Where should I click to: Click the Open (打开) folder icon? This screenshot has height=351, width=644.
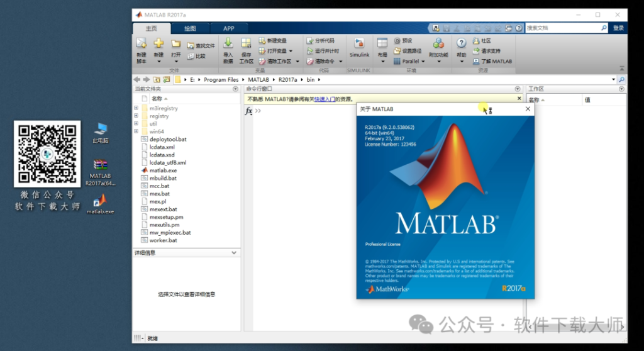pyautogui.click(x=176, y=43)
